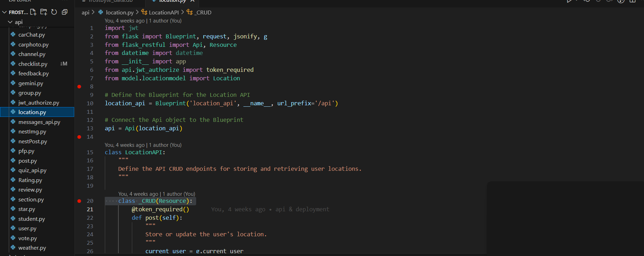Select the highlighted location.py file row
The height and width of the screenshot is (256, 644).
click(37, 112)
